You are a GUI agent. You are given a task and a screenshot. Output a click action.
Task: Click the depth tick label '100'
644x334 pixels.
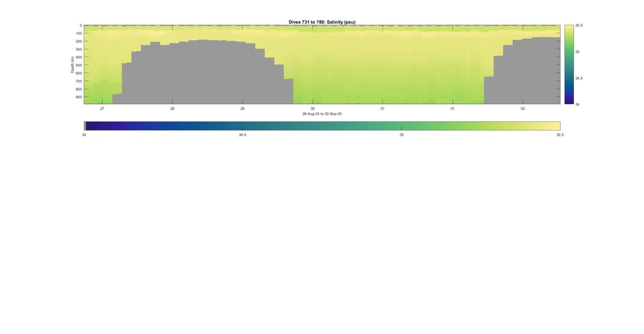coord(78,33)
